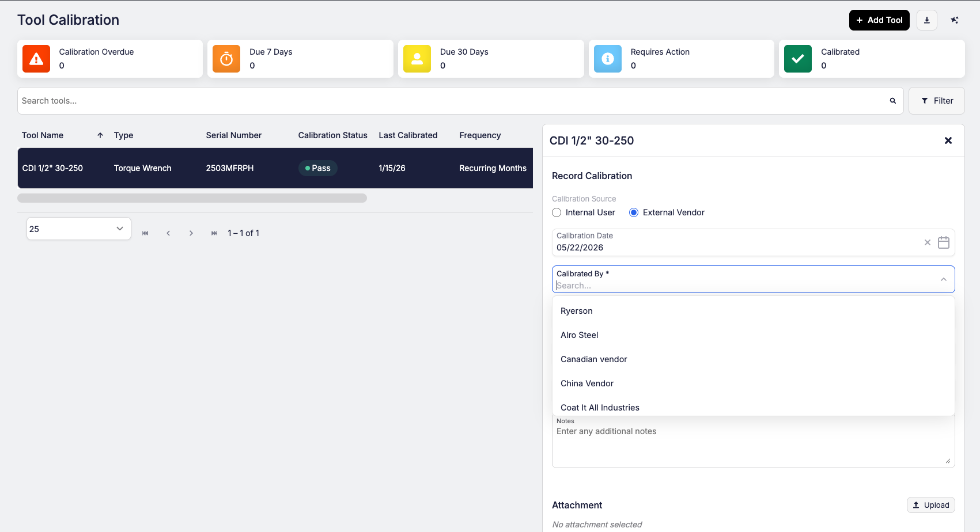Click the table horizontal scrollbar
Viewport: 980px width, 532px height.
point(192,198)
